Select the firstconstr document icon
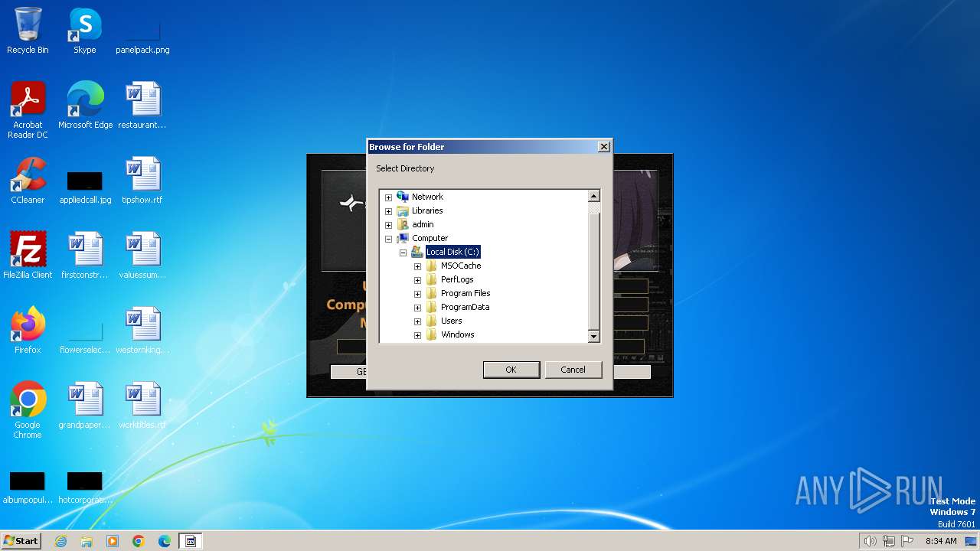This screenshot has width=980, height=551. pyautogui.click(x=85, y=256)
